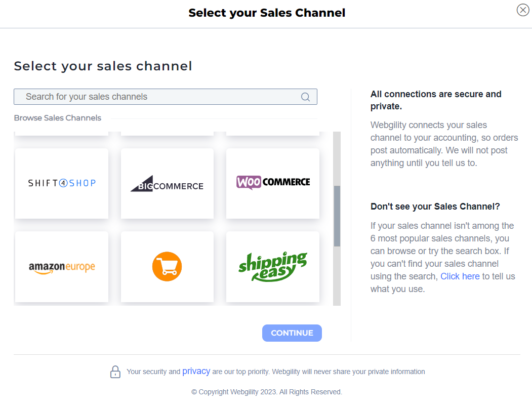
Task: Click the Copyright Webgility 2023 text
Action: tap(267, 392)
